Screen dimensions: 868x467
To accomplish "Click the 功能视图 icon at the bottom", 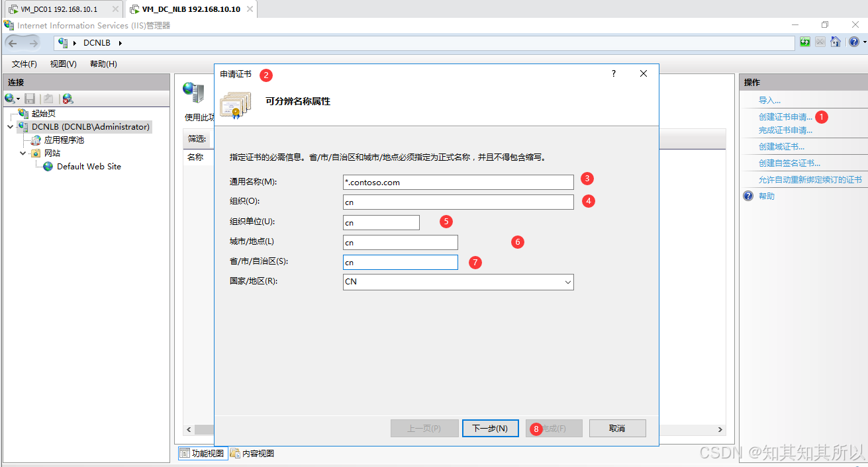I will (x=185, y=453).
